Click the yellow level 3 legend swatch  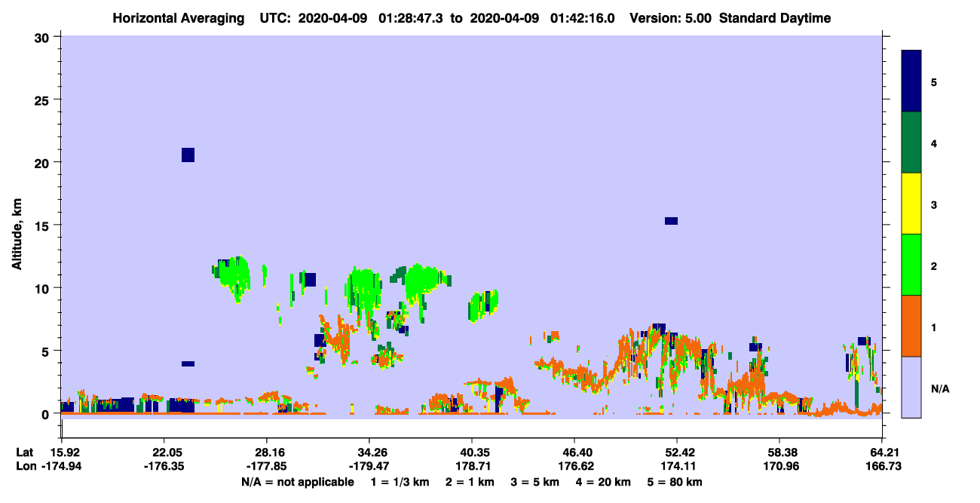pos(911,204)
